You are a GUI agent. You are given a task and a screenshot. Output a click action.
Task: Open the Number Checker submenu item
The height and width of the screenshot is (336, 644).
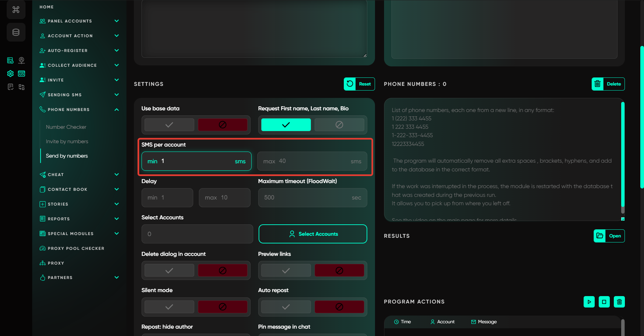coord(66,127)
